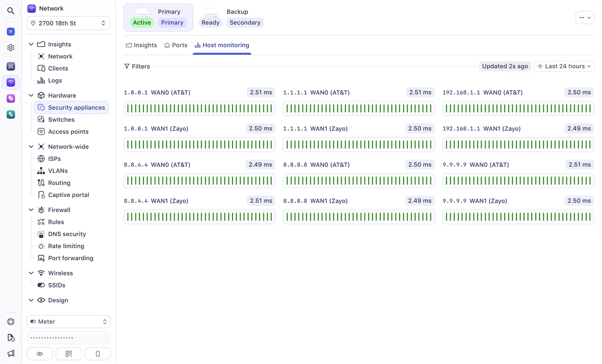
Task: Select Security appliances in sidebar
Action: tap(71, 107)
